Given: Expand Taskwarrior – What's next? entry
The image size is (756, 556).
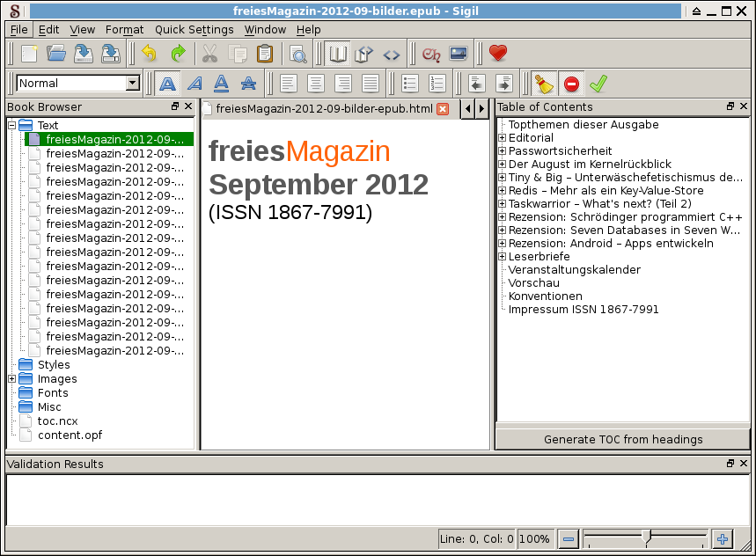Looking at the screenshot, I should click(502, 203).
